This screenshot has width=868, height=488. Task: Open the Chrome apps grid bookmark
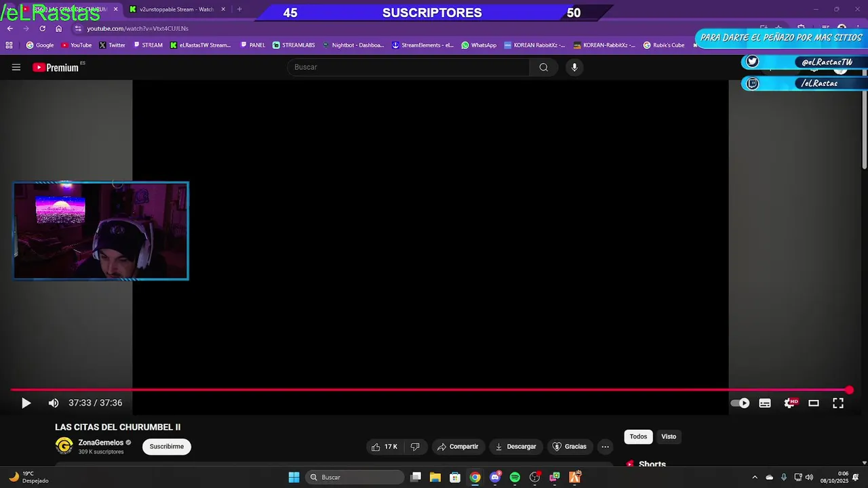click(9, 45)
